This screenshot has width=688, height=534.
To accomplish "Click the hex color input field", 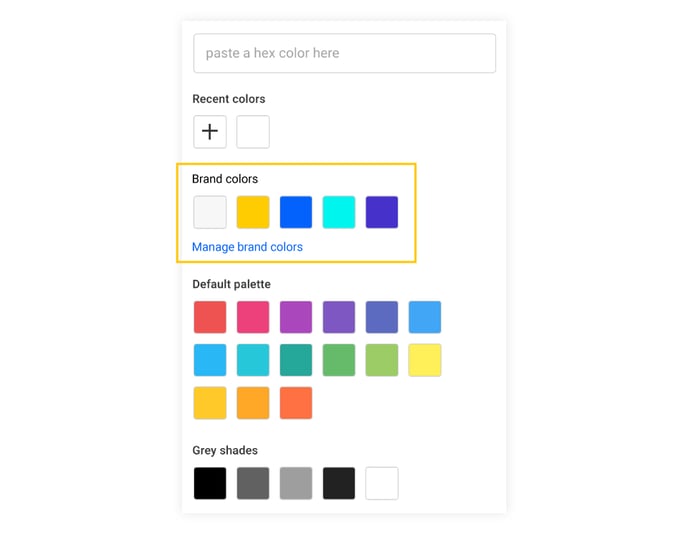I will pyautogui.click(x=344, y=53).
